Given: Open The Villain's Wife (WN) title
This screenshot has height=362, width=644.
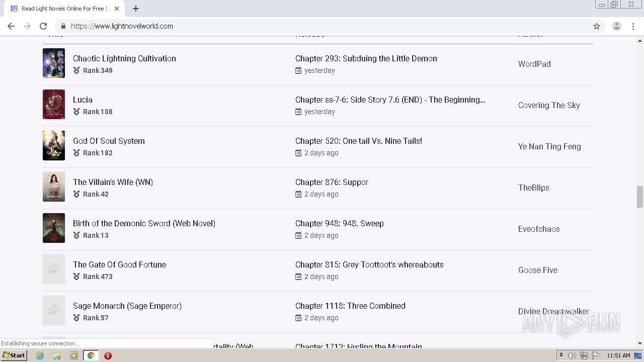Looking at the screenshot, I should tap(113, 182).
